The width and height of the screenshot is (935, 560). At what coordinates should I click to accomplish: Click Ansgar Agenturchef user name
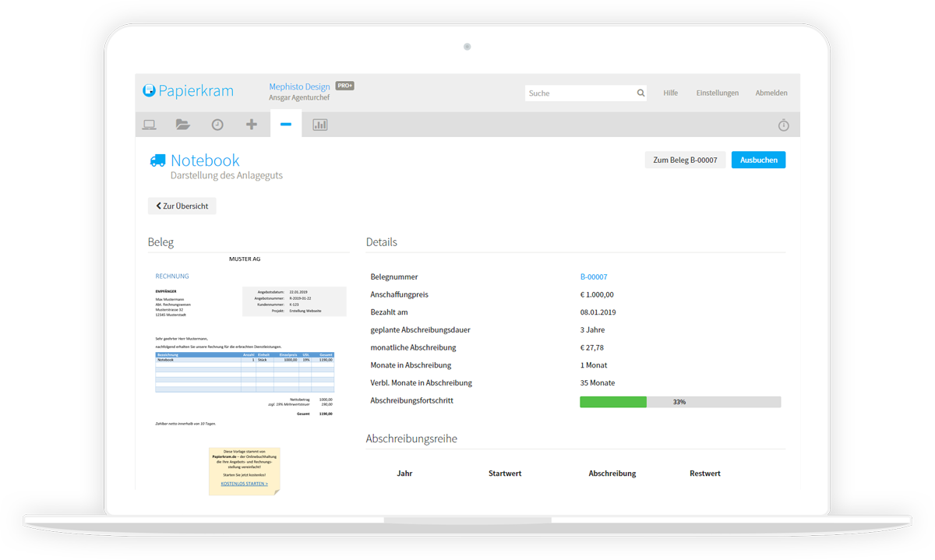click(x=299, y=97)
